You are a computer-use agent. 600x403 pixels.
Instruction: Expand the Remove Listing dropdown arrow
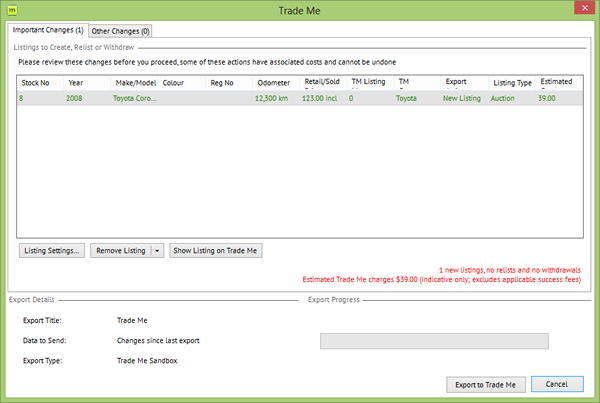click(x=157, y=251)
